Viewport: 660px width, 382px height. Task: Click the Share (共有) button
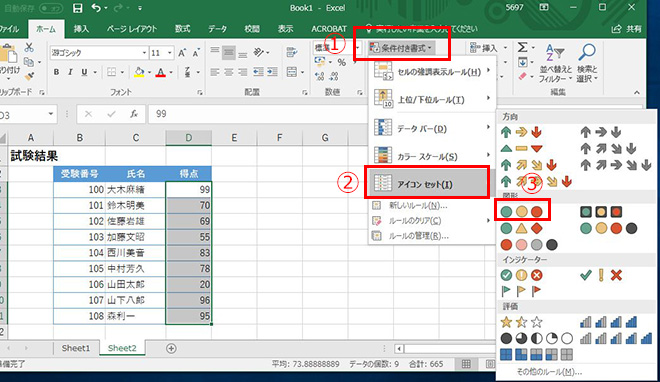[x=627, y=29]
